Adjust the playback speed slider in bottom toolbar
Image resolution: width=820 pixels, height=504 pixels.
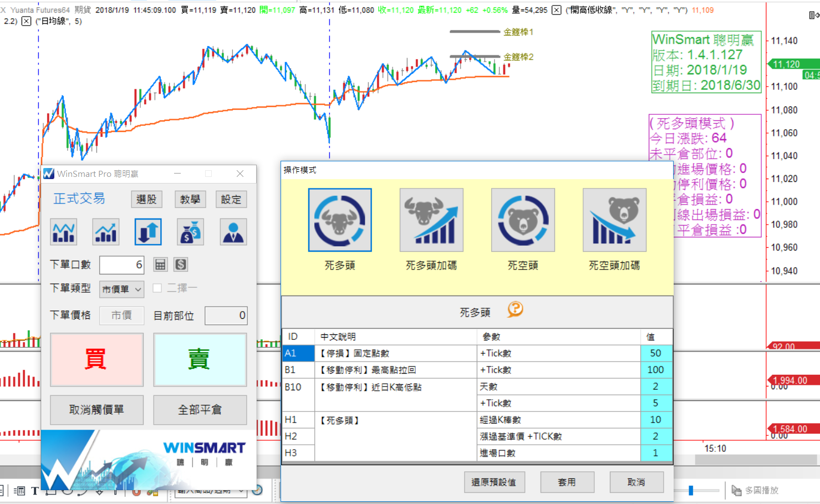[x=691, y=491]
